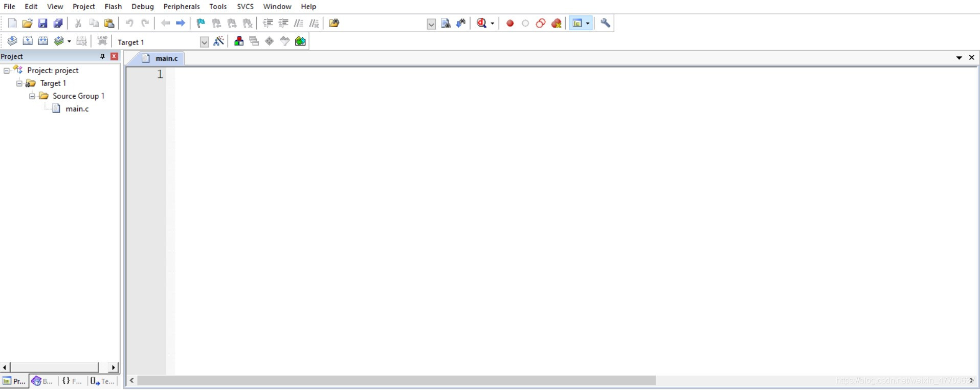The width and height of the screenshot is (980, 390).
Task: Switch to the Functions panel tab
Action: point(72,381)
